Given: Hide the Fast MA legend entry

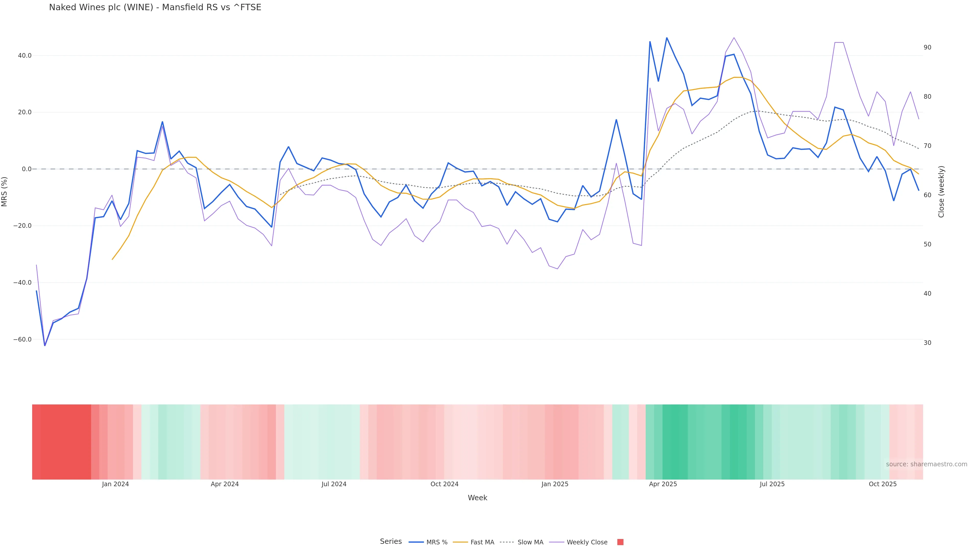Looking at the screenshot, I should [x=482, y=542].
